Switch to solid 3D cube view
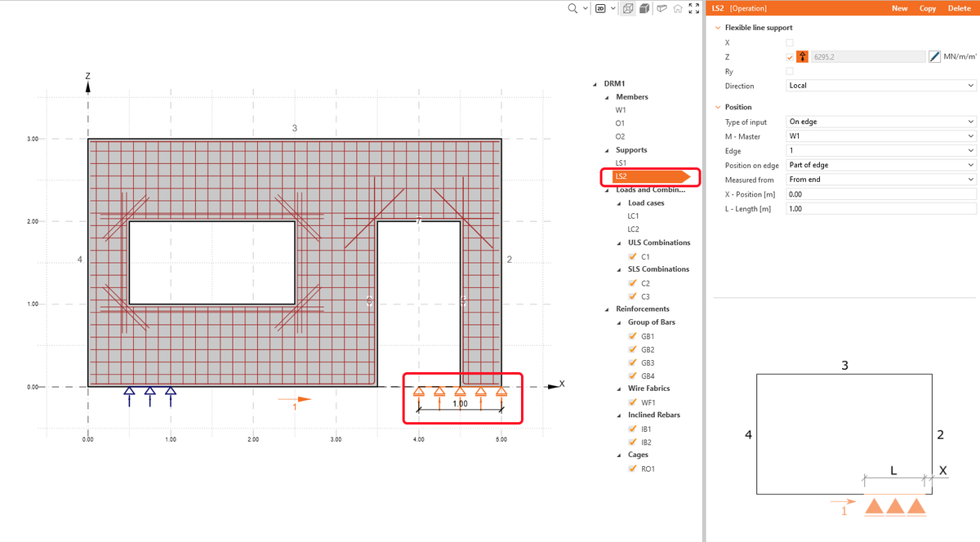 [x=644, y=9]
